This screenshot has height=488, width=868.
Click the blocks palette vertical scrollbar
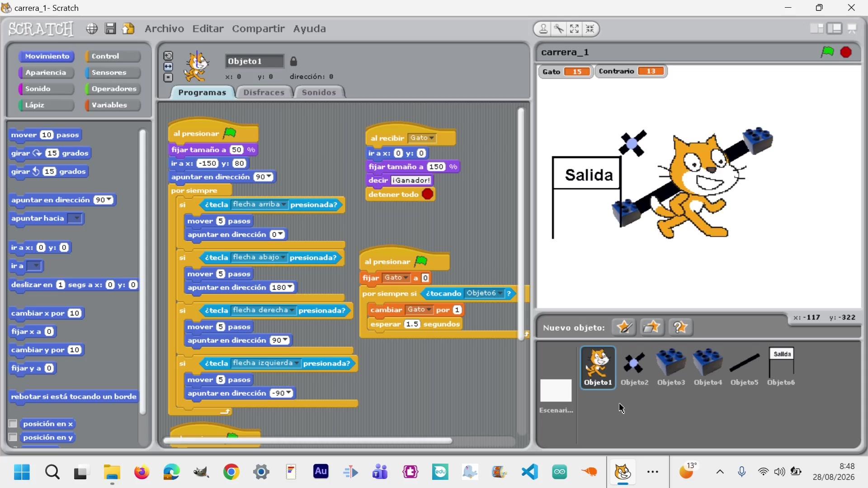click(143, 272)
